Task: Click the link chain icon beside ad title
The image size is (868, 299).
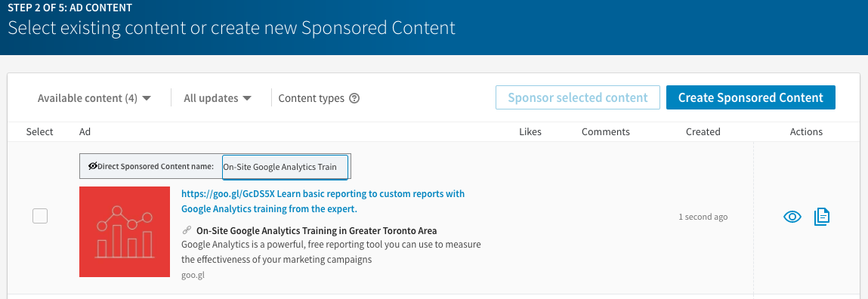Action: tap(187, 230)
